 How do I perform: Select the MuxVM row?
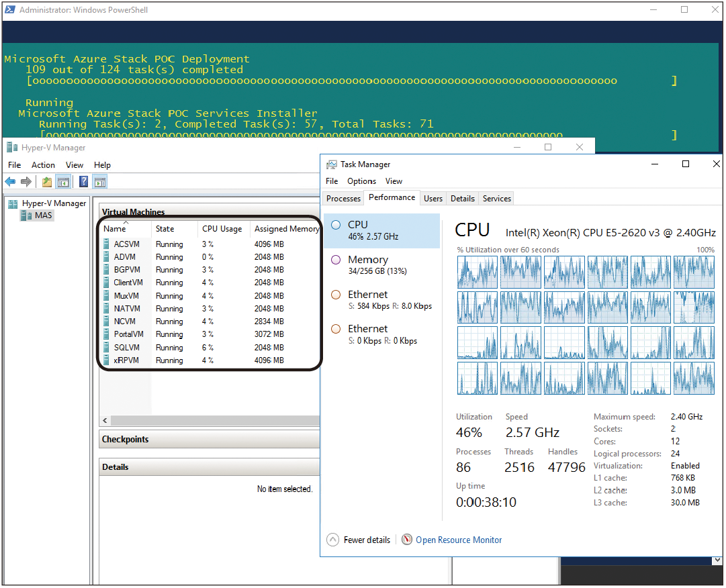pos(210,296)
